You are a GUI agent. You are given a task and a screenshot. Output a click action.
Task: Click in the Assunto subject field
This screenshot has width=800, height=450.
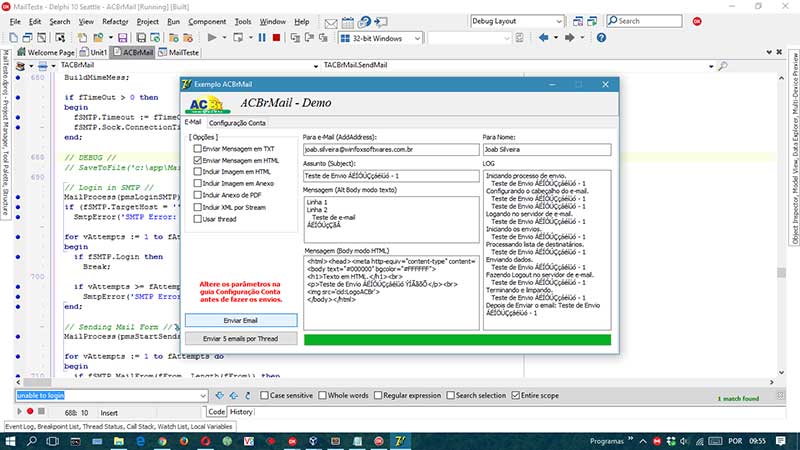tap(391, 176)
